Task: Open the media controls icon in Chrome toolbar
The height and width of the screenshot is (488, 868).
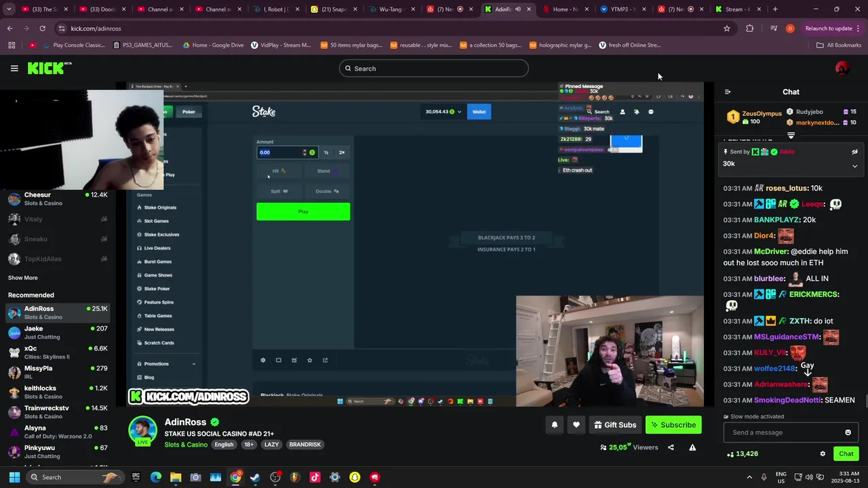Action: [774, 28]
